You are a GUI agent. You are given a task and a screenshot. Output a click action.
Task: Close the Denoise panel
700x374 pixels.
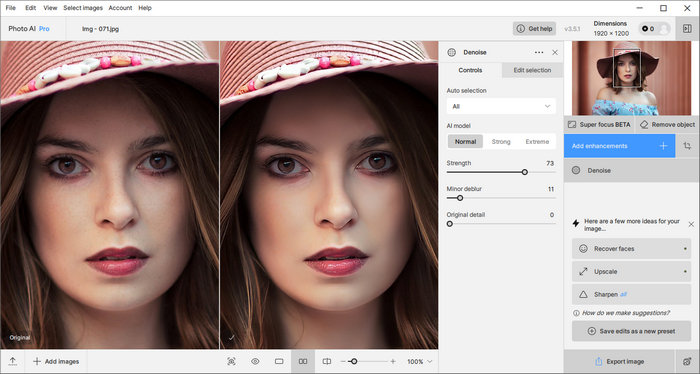(555, 52)
